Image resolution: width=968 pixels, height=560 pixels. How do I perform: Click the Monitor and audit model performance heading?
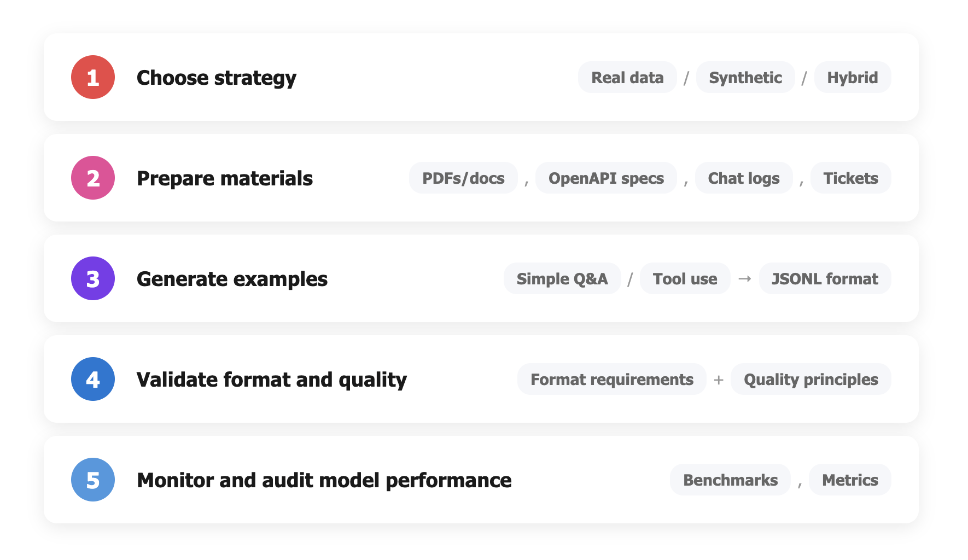pyautogui.click(x=324, y=480)
